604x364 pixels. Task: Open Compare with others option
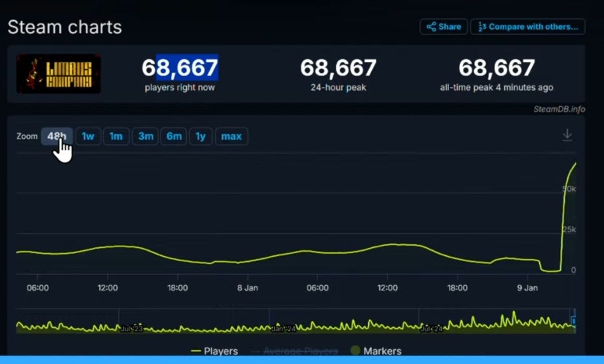point(528,27)
